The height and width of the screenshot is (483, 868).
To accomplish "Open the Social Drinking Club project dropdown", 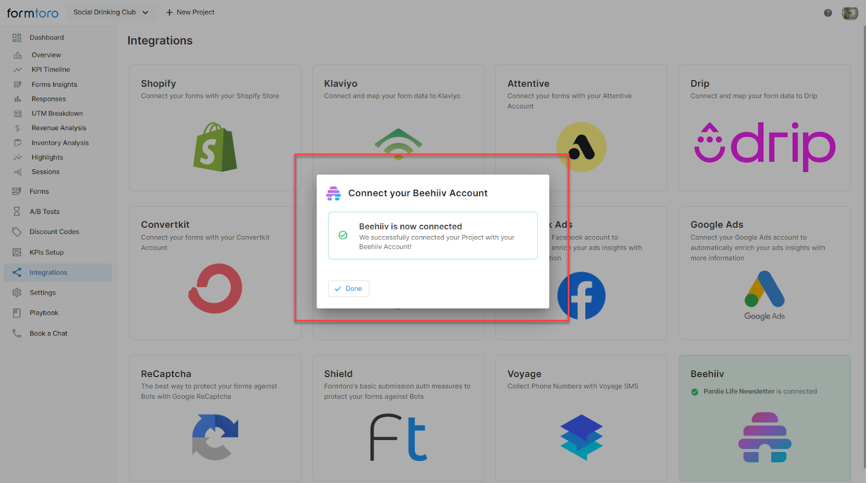I will [x=111, y=12].
